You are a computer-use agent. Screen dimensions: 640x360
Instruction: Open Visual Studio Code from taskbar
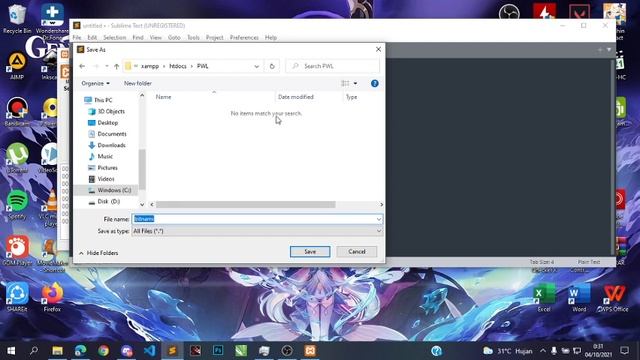149,351
